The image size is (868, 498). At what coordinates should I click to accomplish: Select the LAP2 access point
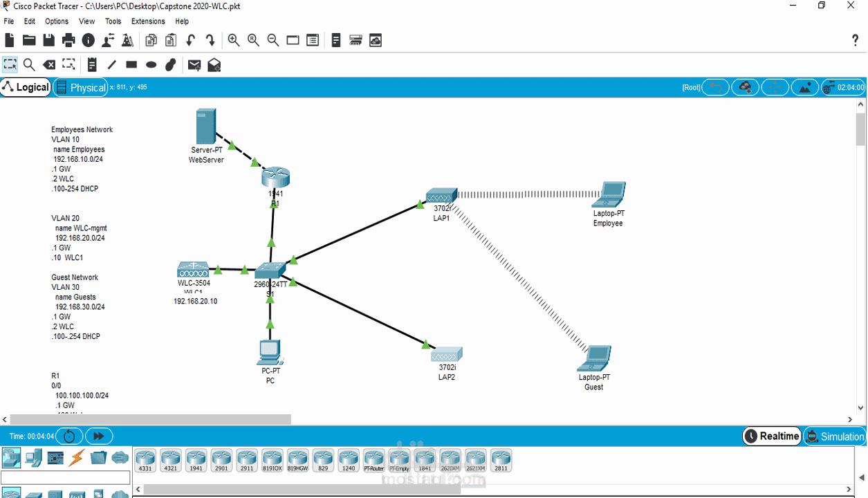(x=447, y=354)
